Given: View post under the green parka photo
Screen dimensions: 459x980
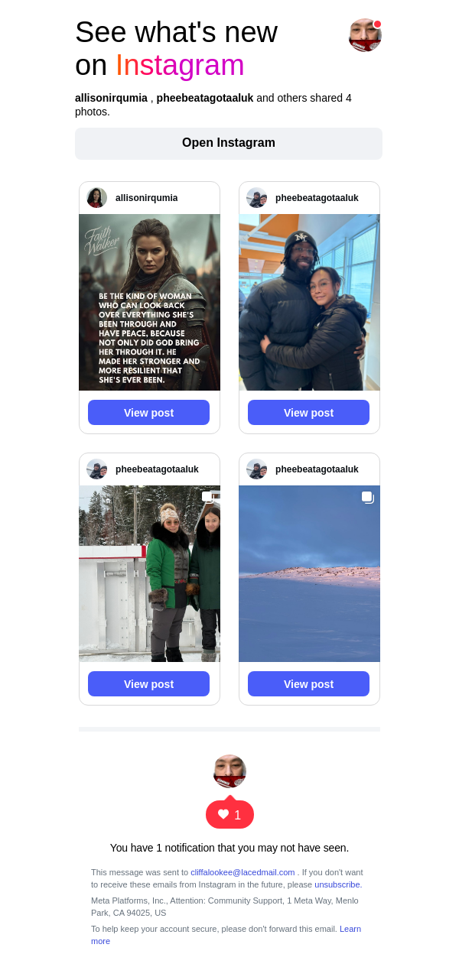Looking at the screenshot, I should click(x=148, y=684).
